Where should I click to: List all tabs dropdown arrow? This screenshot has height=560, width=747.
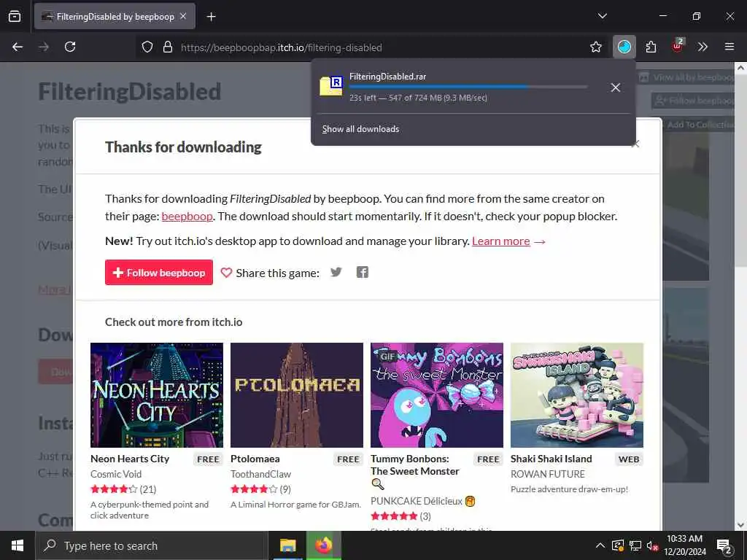(602, 16)
